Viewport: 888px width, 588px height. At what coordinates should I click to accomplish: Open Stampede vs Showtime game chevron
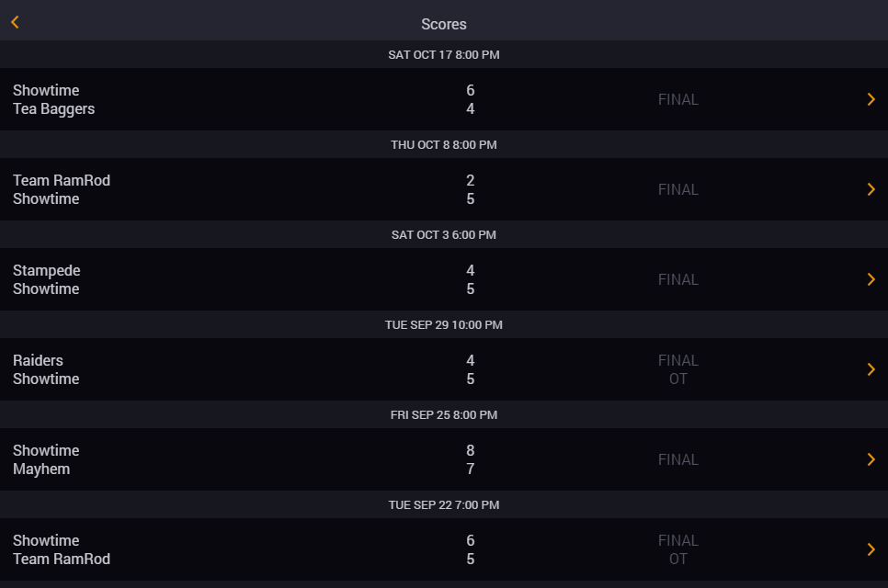pos(871,279)
